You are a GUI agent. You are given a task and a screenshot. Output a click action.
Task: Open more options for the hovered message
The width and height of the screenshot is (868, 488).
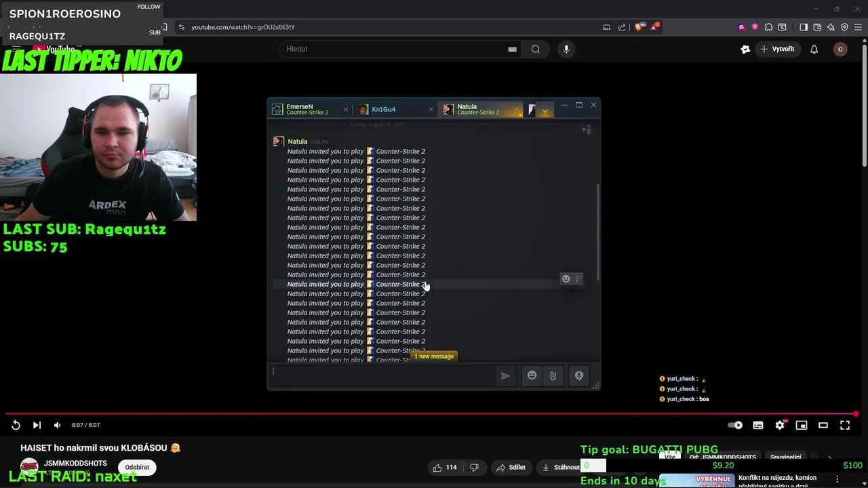pyautogui.click(x=577, y=279)
